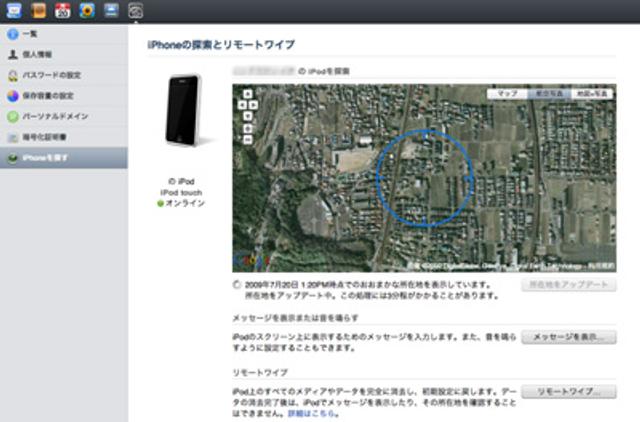Image resolution: width=640 pixels, height=422 pixels.
Task: Open パスワードの設定 in sidebar
Action: 64,75
